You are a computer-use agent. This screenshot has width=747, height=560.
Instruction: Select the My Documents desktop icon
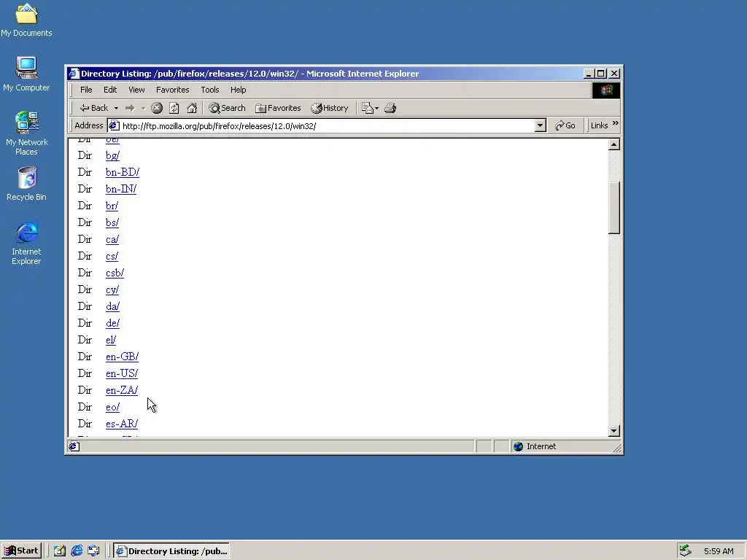[26, 20]
